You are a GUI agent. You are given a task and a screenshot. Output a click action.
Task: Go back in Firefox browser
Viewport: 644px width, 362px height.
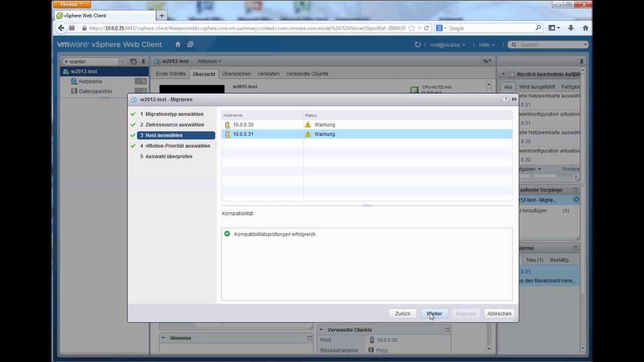coord(61,28)
